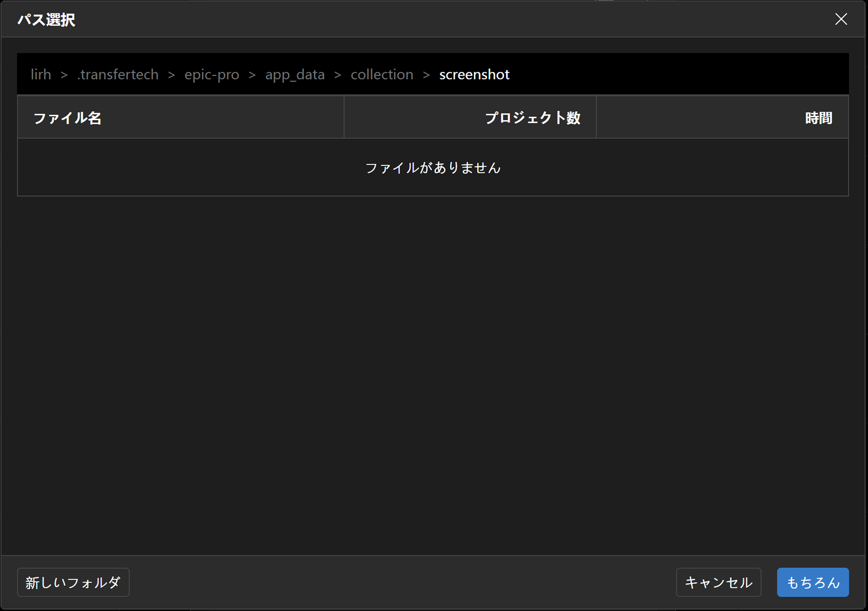Click the 時間 column header

(x=818, y=118)
